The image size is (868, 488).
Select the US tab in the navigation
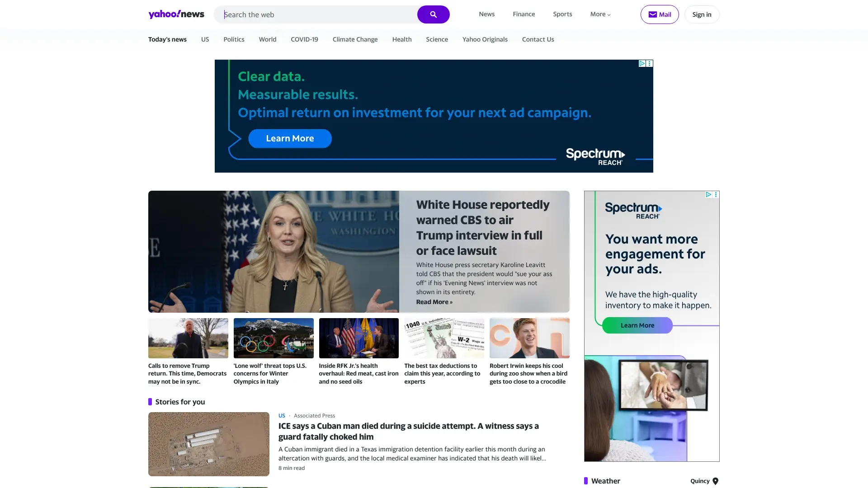tap(205, 39)
